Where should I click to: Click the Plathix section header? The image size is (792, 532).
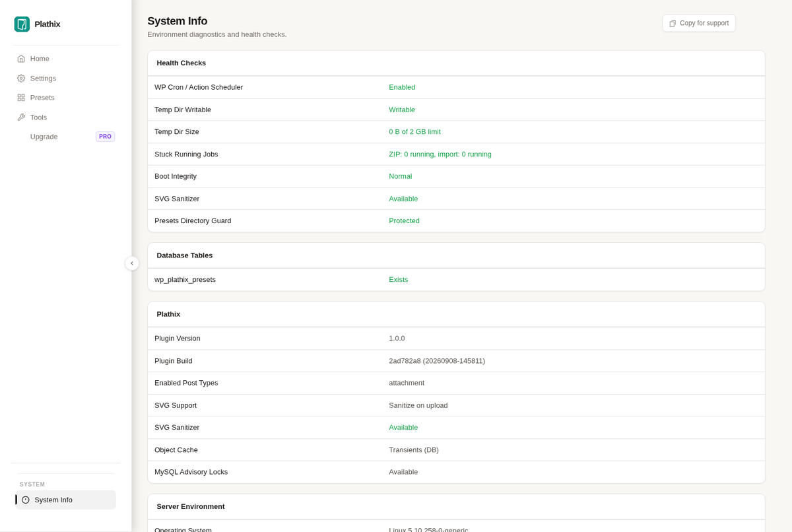coord(168,314)
